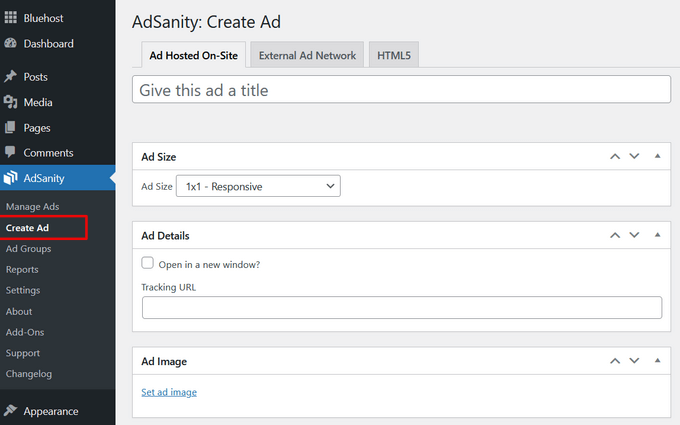Toggle the Ad Image panel triangle
680x425 pixels.
(657, 361)
